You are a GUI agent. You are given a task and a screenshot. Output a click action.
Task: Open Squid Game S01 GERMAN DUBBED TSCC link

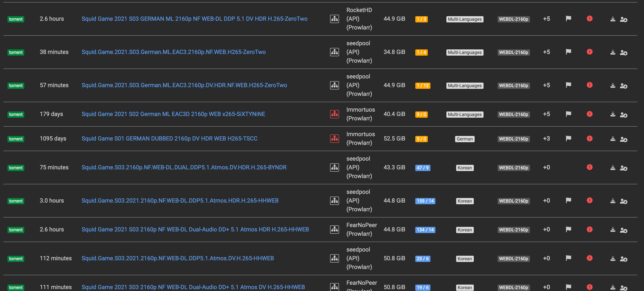pyautogui.click(x=169, y=139)
